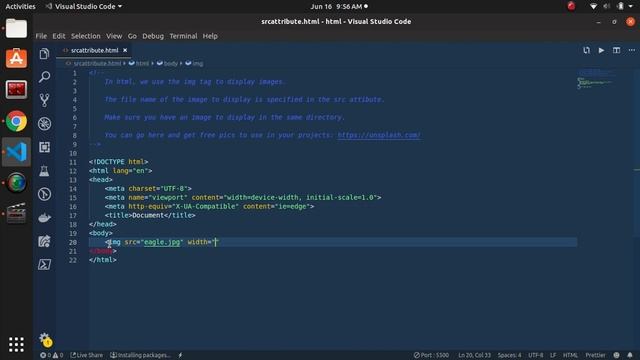Image resolution: width=640 pixels, height=360 pixels.
Task: Open the Search view in activity bar
Action: coord(44,77)
